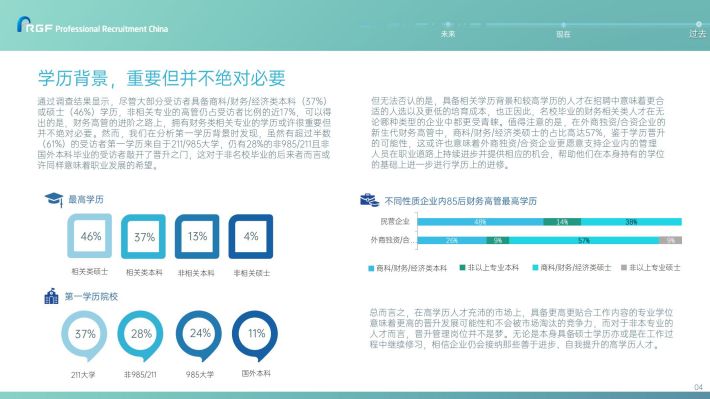The width and height of the screenshot is (710, 399).
Task: Click the 商科/财务/经济类本科 legend swatch
Action: point(371,268)
